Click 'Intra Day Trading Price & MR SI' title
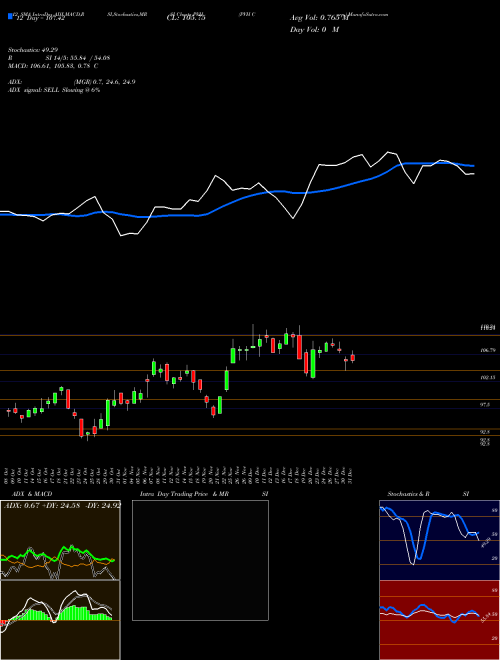 click(204, 494)
